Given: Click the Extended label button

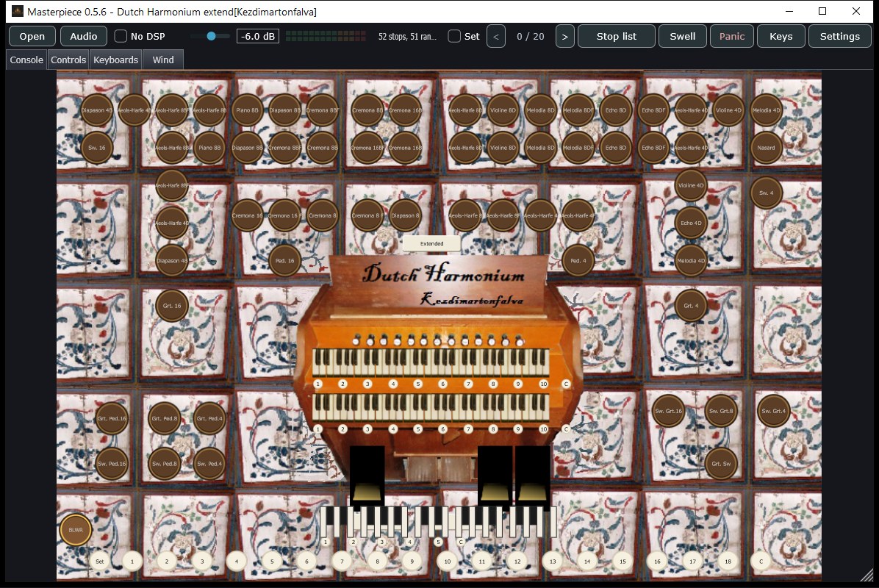Looking at the screenshot, I should coord(431,243).
